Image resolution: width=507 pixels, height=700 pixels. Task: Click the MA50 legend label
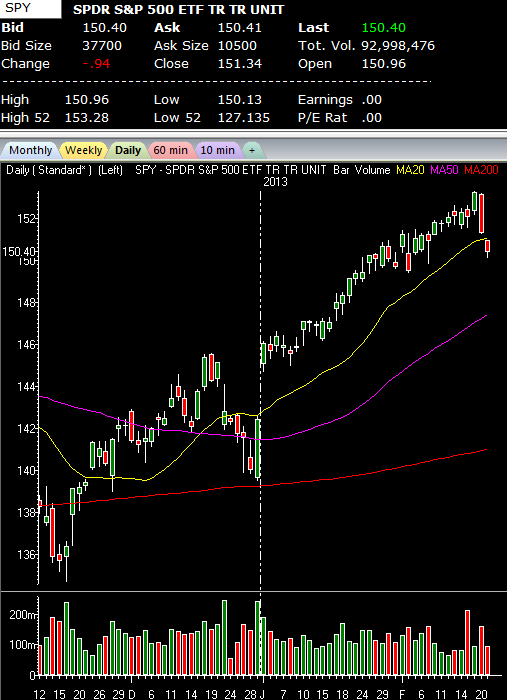[444, 170]
